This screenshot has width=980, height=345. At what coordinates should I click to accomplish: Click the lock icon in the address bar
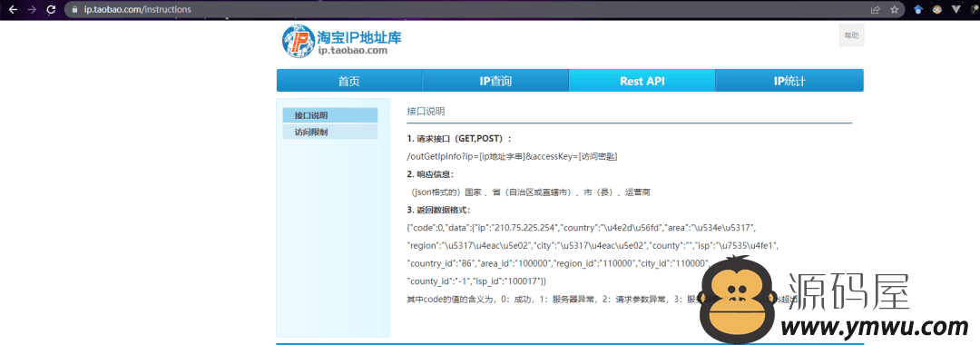pyautogui.click(x=75, y=10)
